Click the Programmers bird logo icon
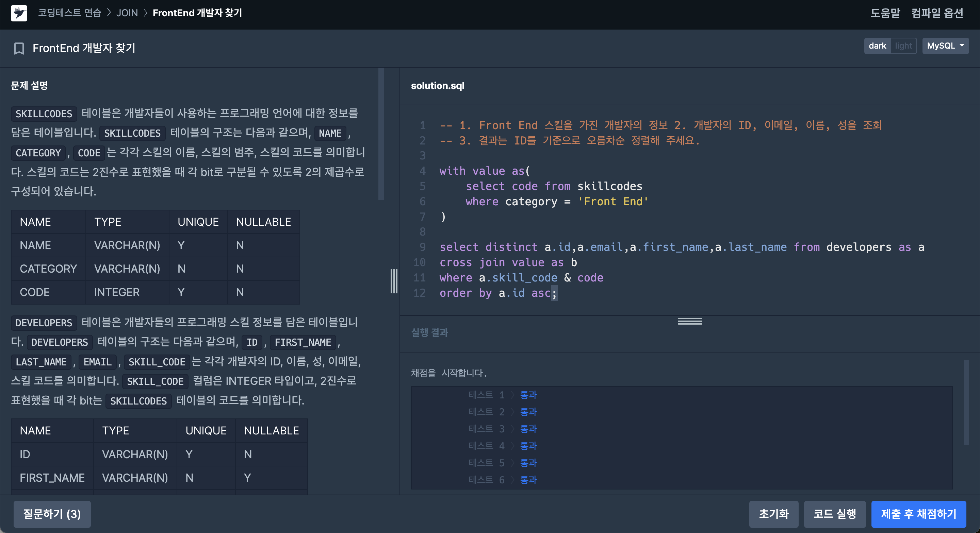980x533 pixels. click(x=19, y=13)
